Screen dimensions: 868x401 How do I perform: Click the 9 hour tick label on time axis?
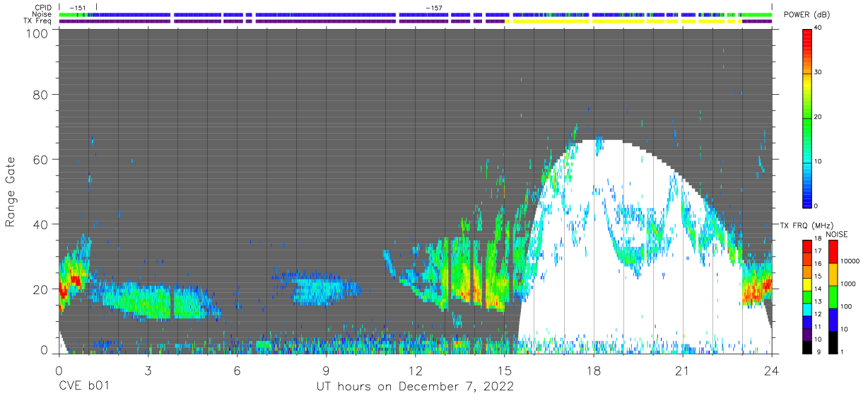point(327,370)
